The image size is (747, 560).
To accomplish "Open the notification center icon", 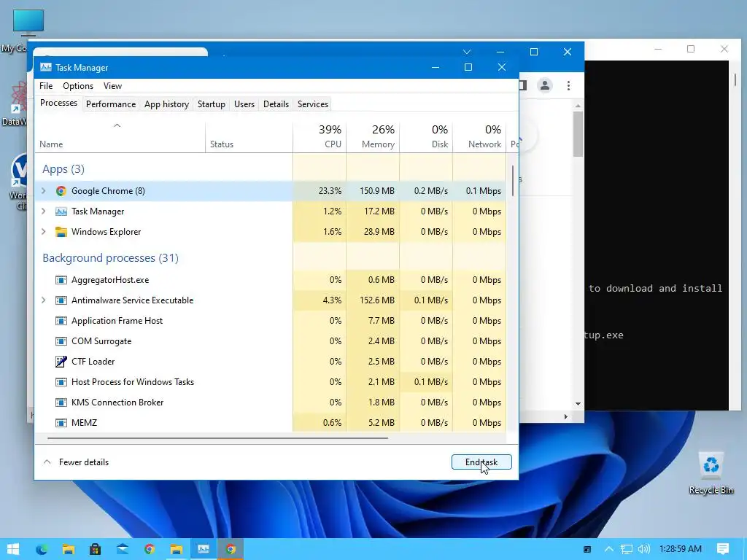I will point(723,549).
